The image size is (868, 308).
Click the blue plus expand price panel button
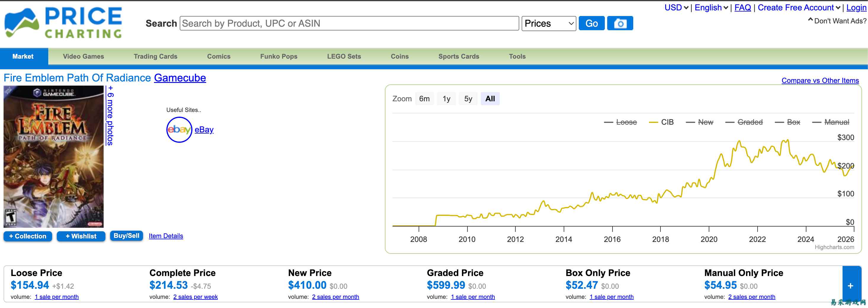(850, 285)
